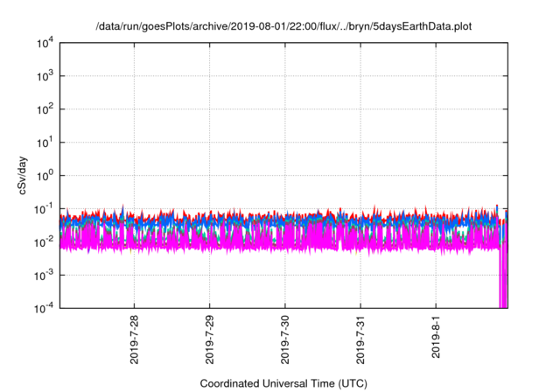
Task: Click the 2019-7-31 date tick label
Action: pos(360,339)
